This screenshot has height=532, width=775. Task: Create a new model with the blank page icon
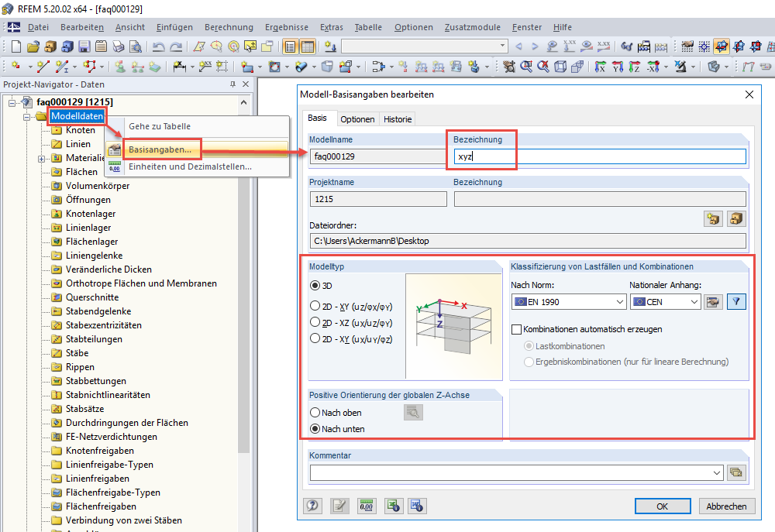tap(15, 46)
